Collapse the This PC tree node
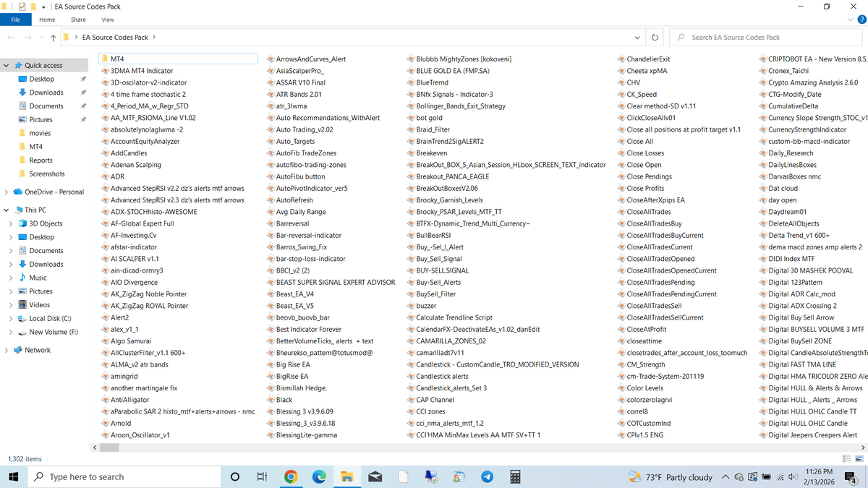868x488 pixels. pyautogui.click(x=7, y=210)
